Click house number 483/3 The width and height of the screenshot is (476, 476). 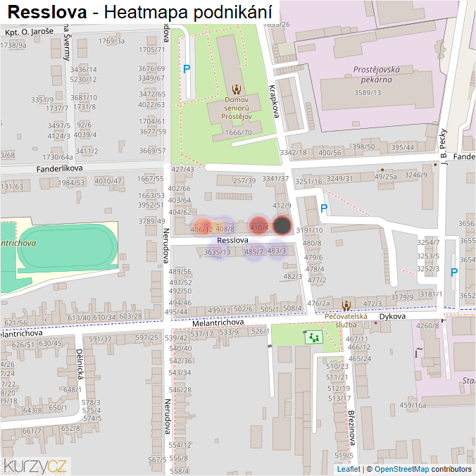pos(277,251)
